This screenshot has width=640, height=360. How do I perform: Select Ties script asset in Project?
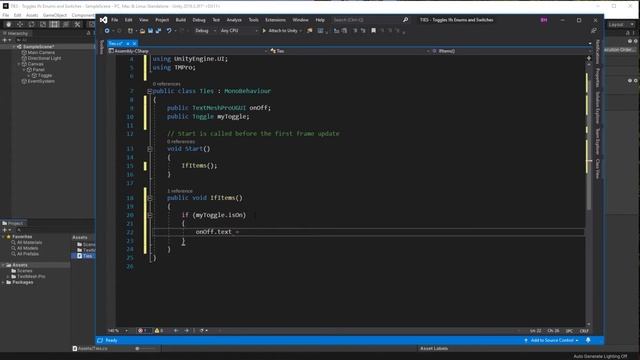84,256
